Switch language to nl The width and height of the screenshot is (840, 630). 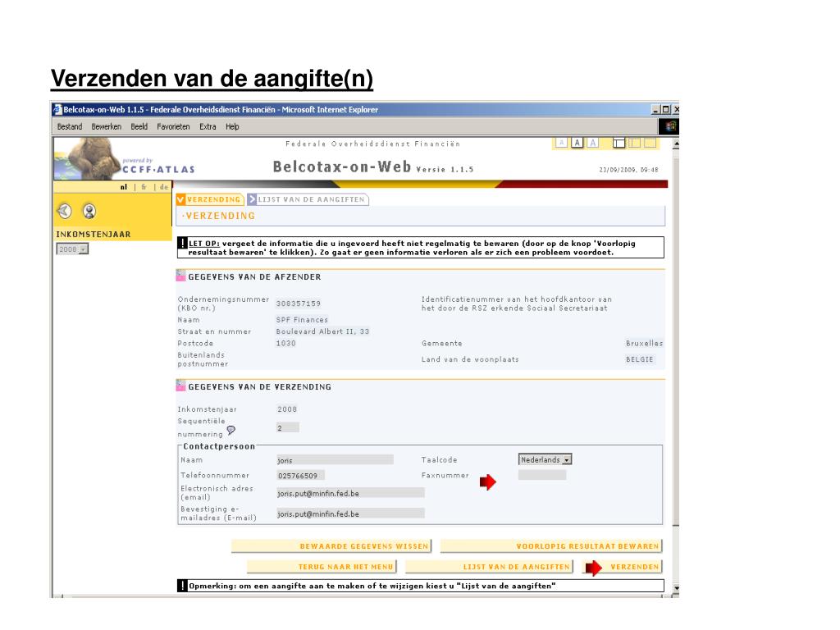pyautogui.click(x=124, y=187)
